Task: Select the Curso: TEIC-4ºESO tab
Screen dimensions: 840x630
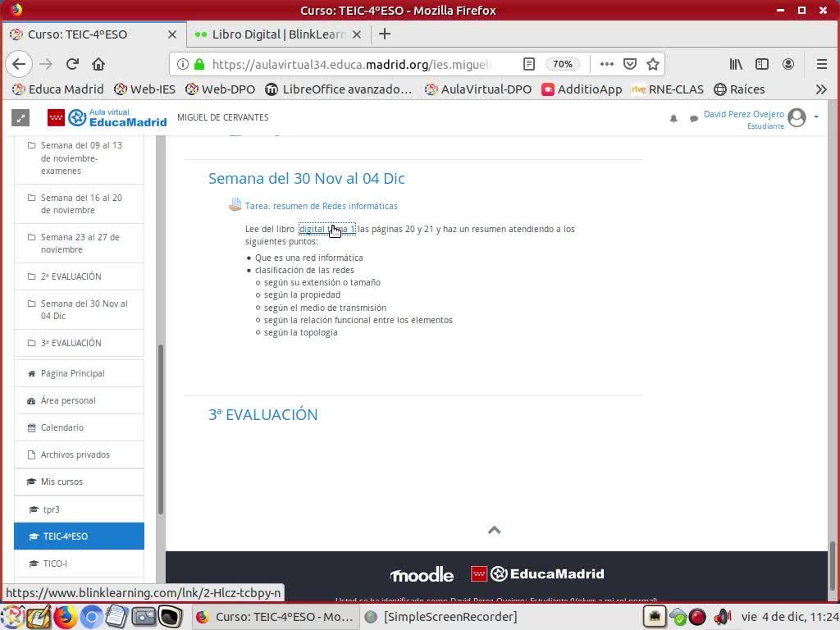Action: click(x=94, y=34)
